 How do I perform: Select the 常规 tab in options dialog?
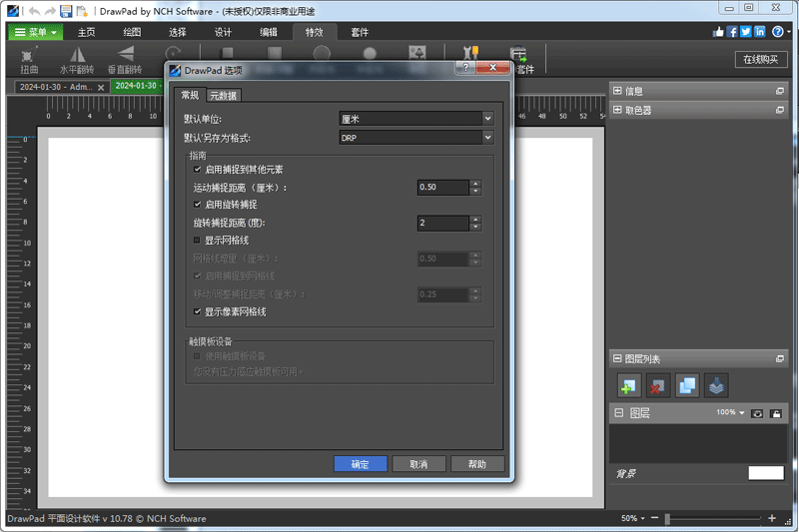(190, 95)
